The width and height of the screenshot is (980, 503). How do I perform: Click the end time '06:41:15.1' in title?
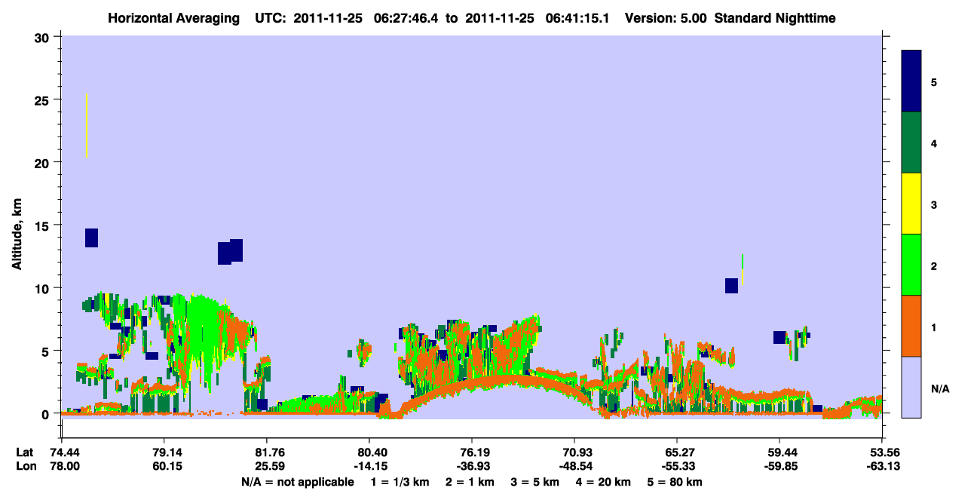[x=576, y=17]
